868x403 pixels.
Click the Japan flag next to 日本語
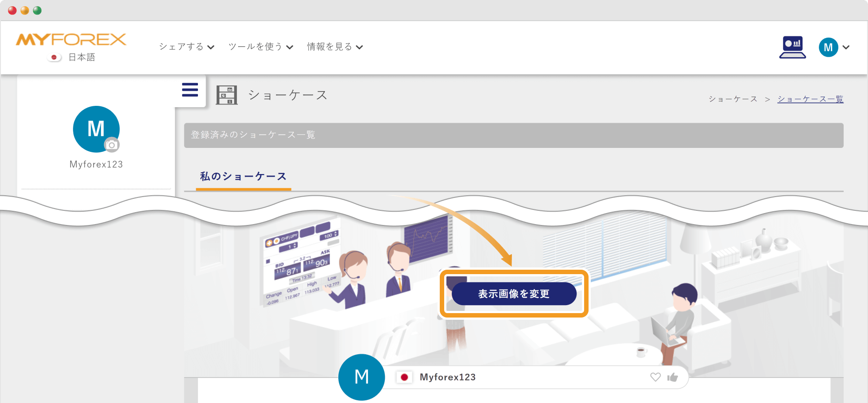pos(54,57)
